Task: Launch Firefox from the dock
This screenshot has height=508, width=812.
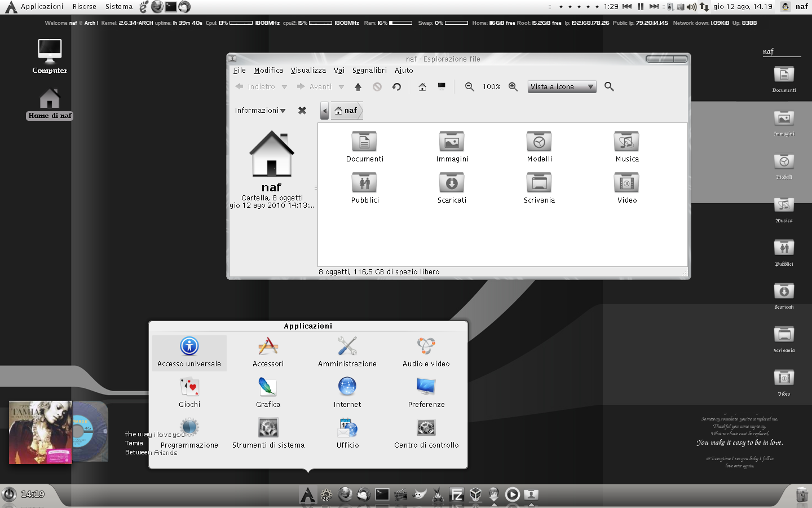Action: 345,494
